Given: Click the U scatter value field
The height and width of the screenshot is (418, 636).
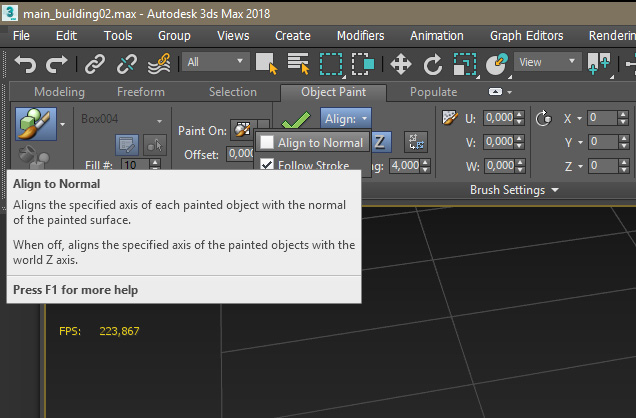Looking at the screenshot, I should pyautogui.click(x=499, y=118).
